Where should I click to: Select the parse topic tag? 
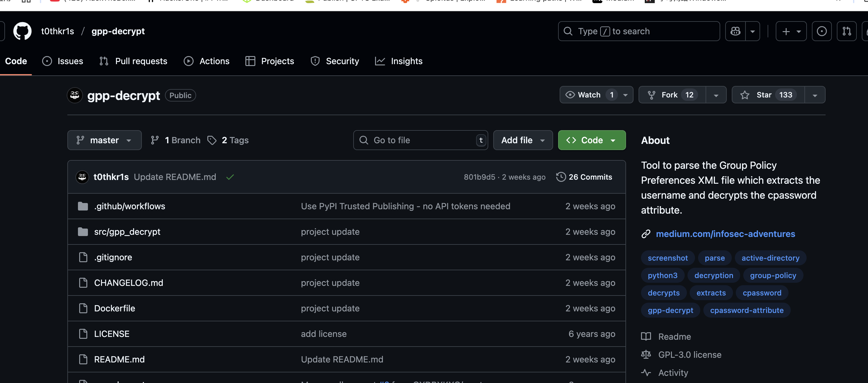pyautogui.click(x=714, y=258)
